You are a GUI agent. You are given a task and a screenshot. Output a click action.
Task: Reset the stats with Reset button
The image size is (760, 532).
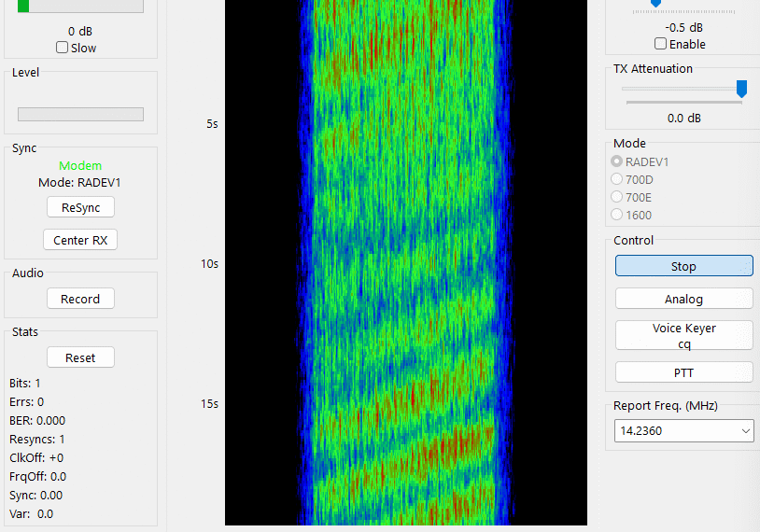coord(80,357)
